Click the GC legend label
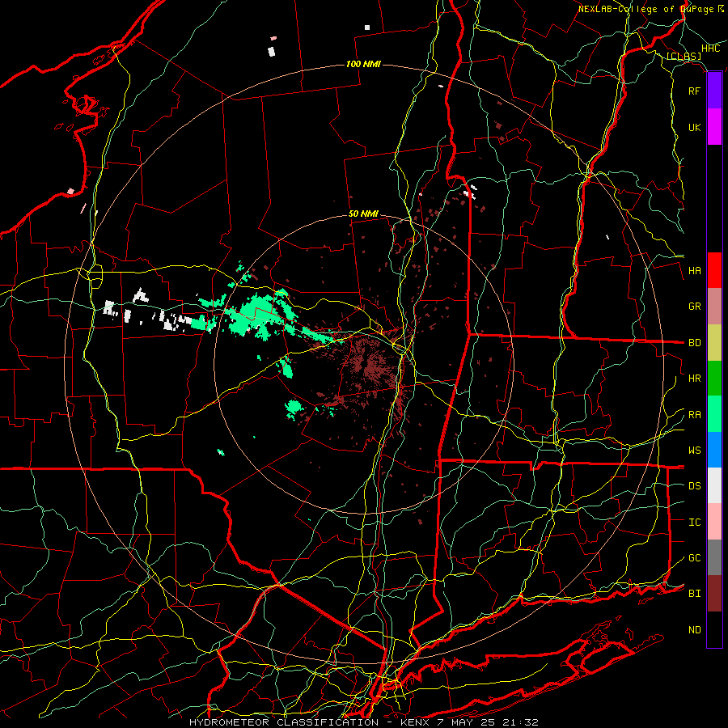This screenshot has height=728, width=728. [694, 558]
